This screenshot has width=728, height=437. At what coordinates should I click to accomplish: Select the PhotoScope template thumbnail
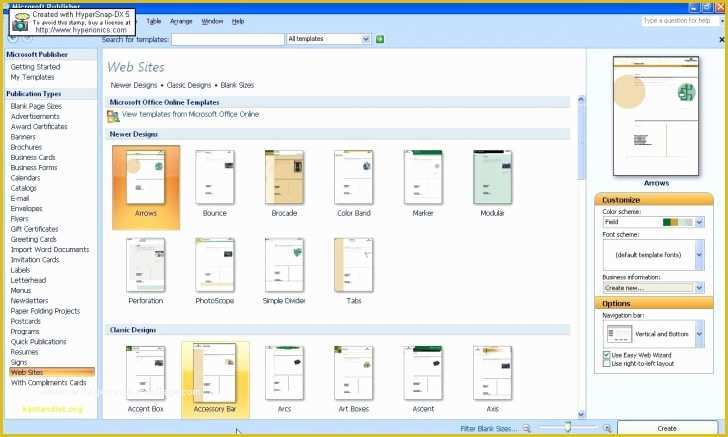(x=215, y=265)
